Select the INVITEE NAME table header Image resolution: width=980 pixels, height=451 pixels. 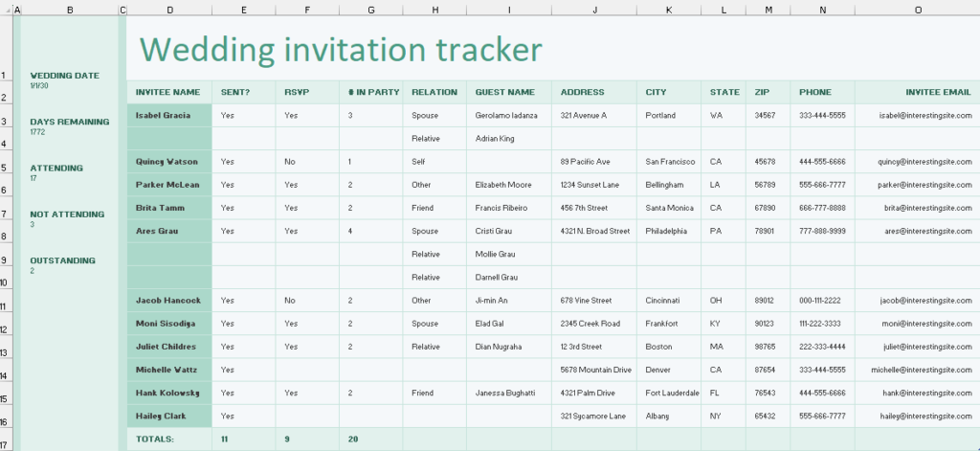(168, 93)
